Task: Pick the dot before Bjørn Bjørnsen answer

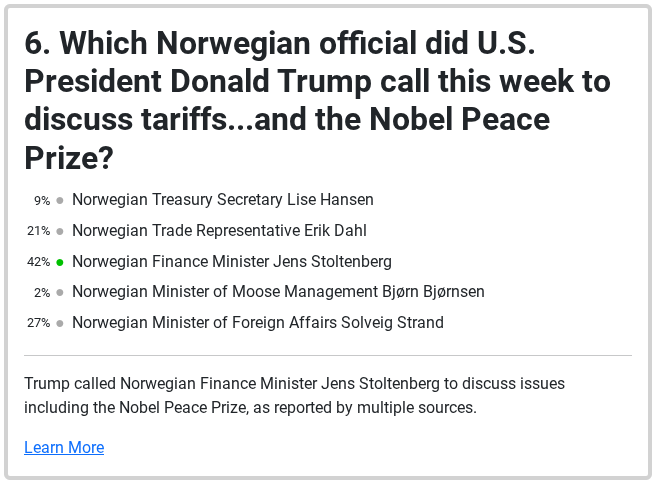Action: point(60,292)
